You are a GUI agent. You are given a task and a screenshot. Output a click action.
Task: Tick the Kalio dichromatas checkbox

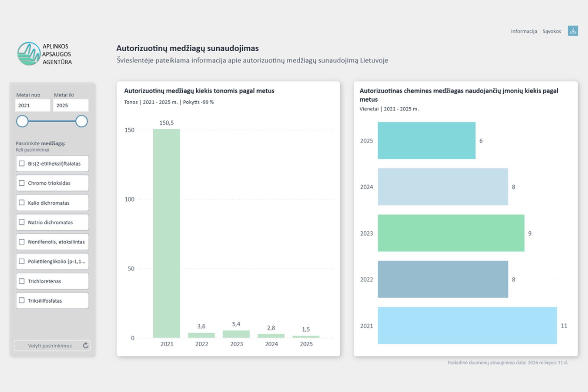pos(22,203)
